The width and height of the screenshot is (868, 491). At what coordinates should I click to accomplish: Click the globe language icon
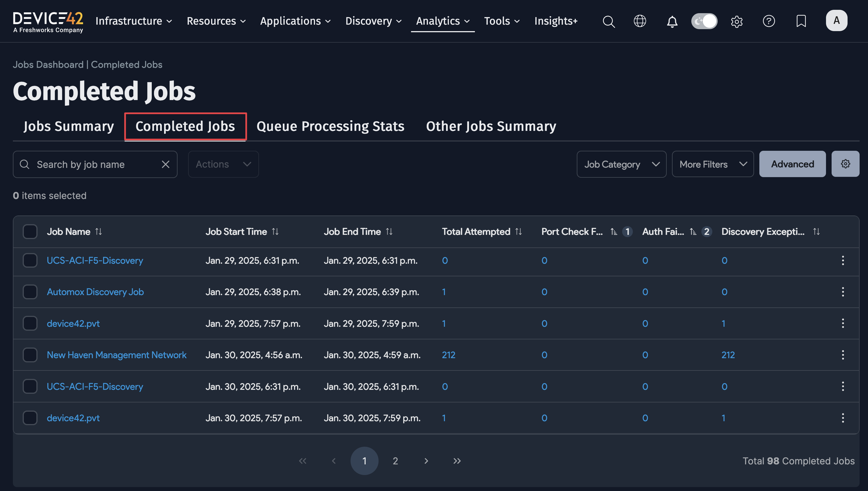[x=640, y=21]
